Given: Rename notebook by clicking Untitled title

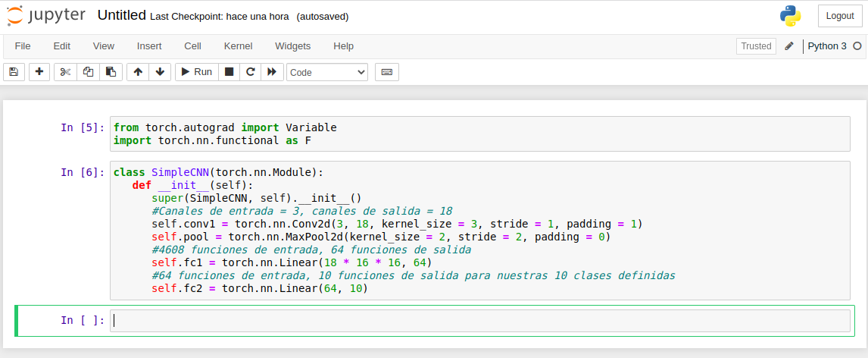Looking at the screenshot, I should (x=121, y=16).
